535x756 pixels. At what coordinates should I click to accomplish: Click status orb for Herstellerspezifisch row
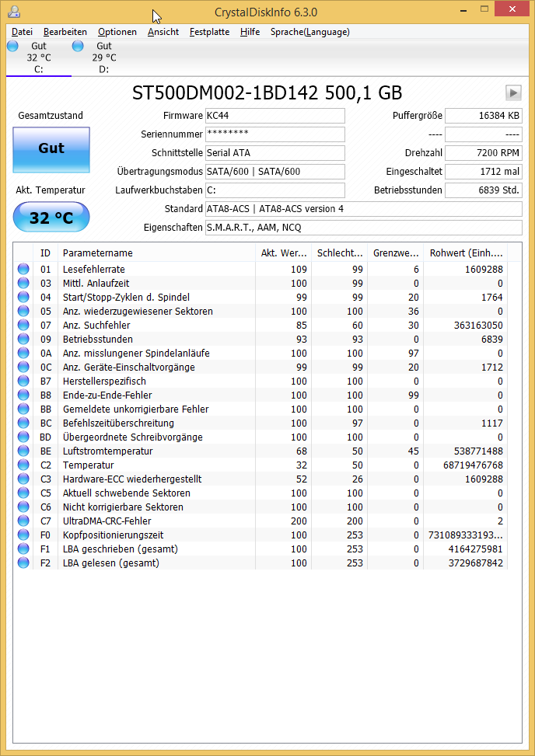(23, 381)
